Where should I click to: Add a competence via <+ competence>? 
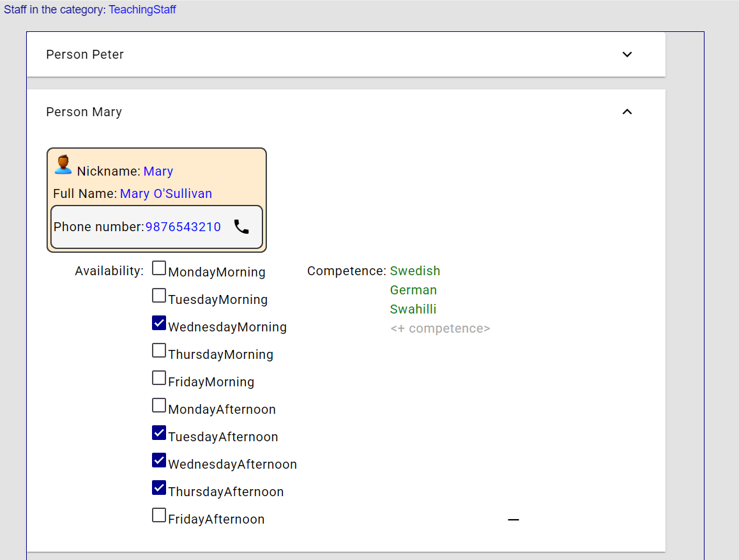(x=440, y=328)
